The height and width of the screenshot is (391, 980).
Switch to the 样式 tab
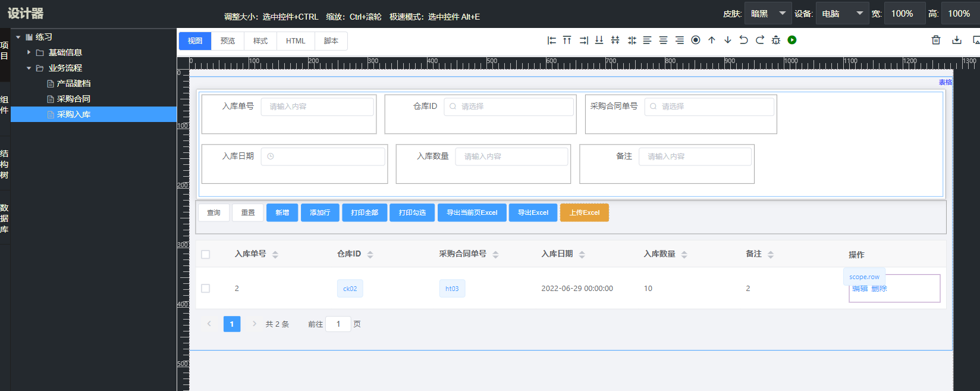[260, 41]
